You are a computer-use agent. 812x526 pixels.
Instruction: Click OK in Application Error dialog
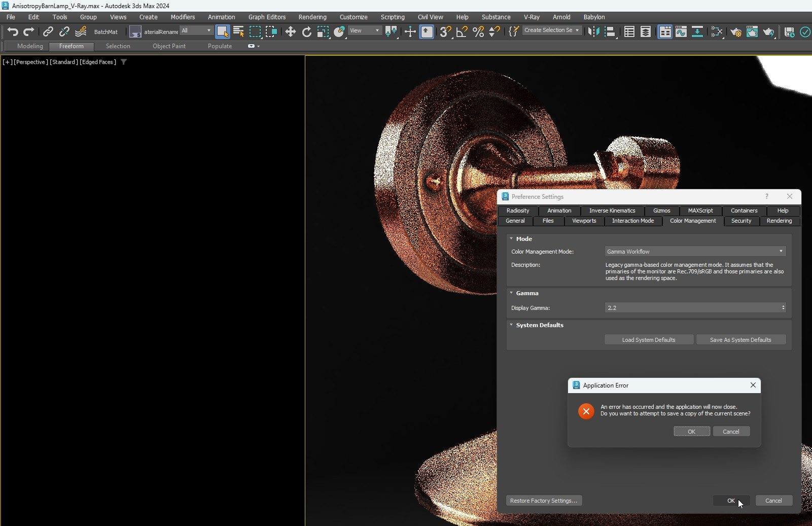click(x=691, y=431)
